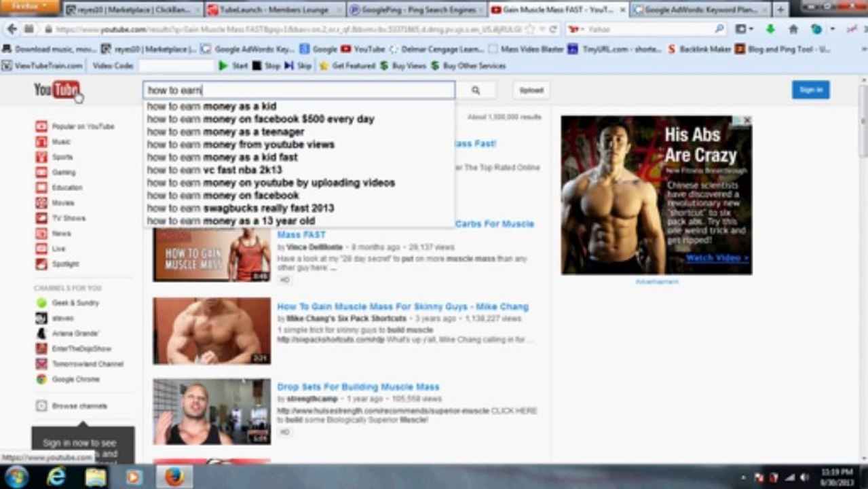Open a new browser tab

point(780,10)
